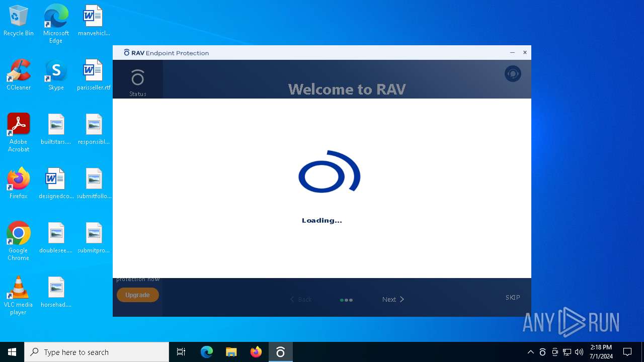This screenshot has height=362, width=644.
Task: Select the Skype desktop shortcut
Action: point(56,75)
